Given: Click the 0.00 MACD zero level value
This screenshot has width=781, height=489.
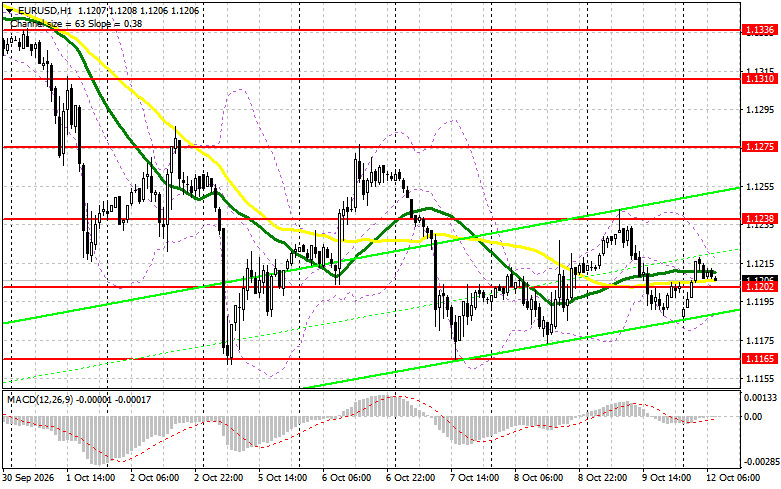Looking at the screenshot, I should (753, 416).
